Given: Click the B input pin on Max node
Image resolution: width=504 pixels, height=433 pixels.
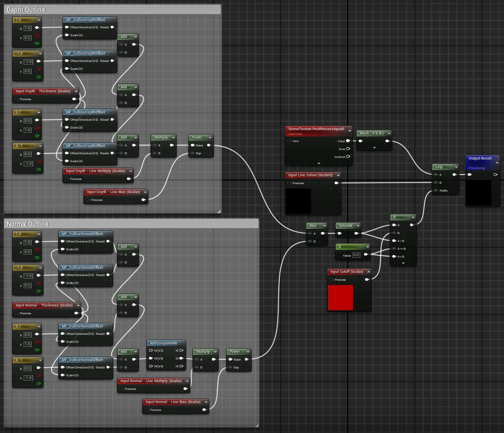Looking at the screenshot, I should click(310, 241).
